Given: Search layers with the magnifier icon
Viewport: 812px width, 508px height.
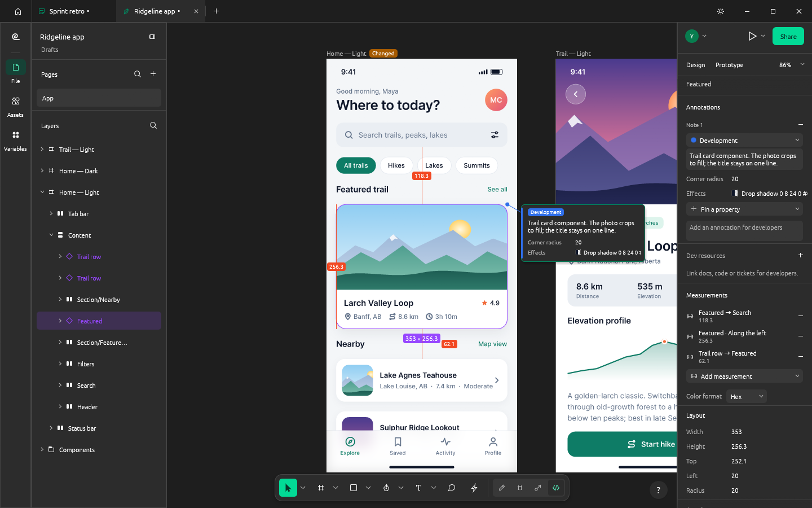Looking at the screenshot, I should pyautogui.click(x=153, y=125).
